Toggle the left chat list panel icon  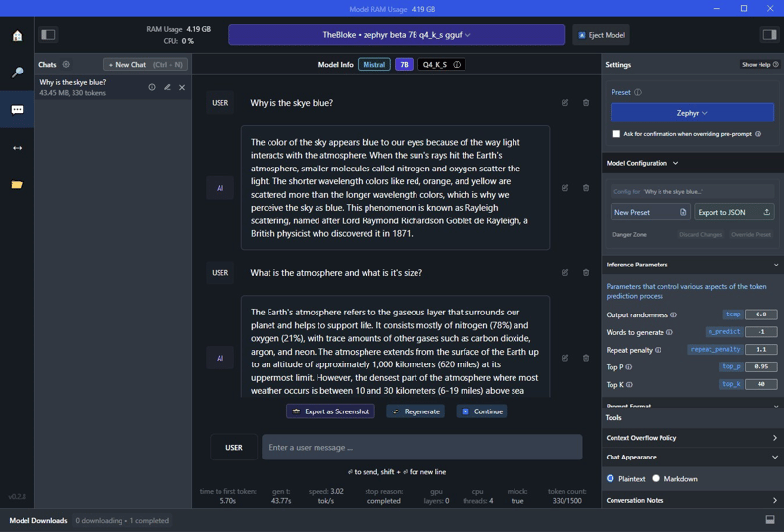click(48, 35)
